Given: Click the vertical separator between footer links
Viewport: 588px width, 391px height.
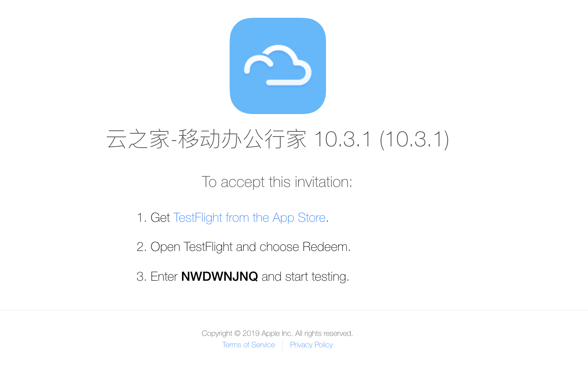Looking at the screenshot, I should (283, 345).
